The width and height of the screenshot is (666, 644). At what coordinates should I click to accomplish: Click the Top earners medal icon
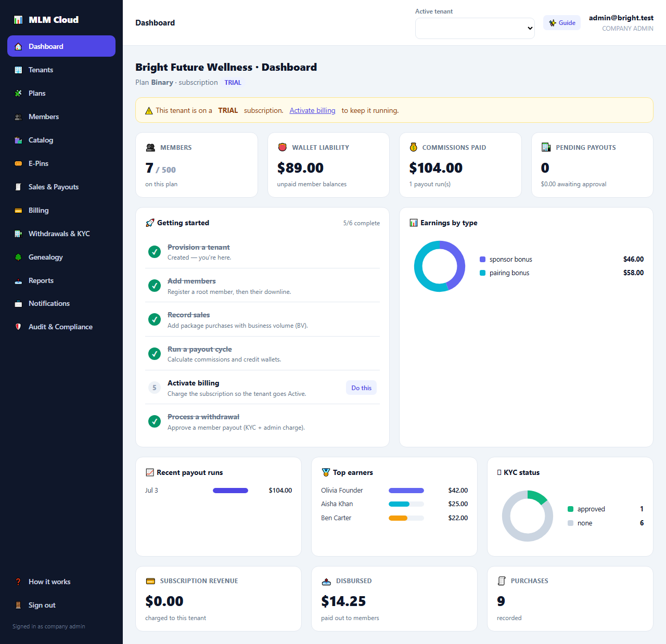click(326, 472)
